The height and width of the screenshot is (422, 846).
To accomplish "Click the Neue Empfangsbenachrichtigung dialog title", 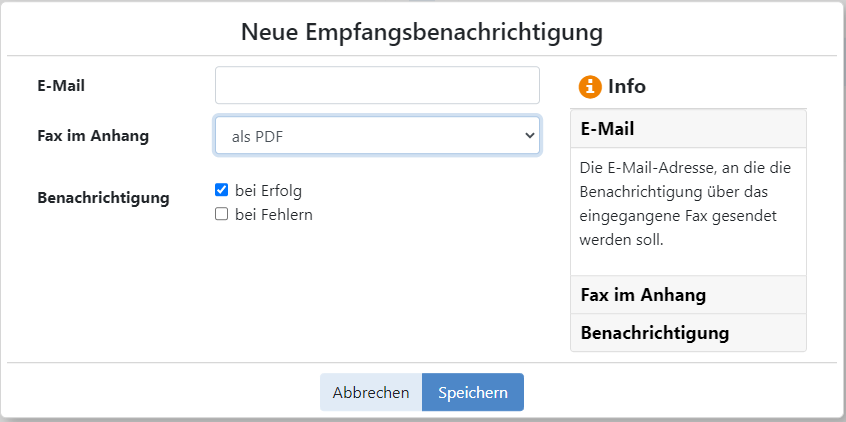I will pos(422,32).
